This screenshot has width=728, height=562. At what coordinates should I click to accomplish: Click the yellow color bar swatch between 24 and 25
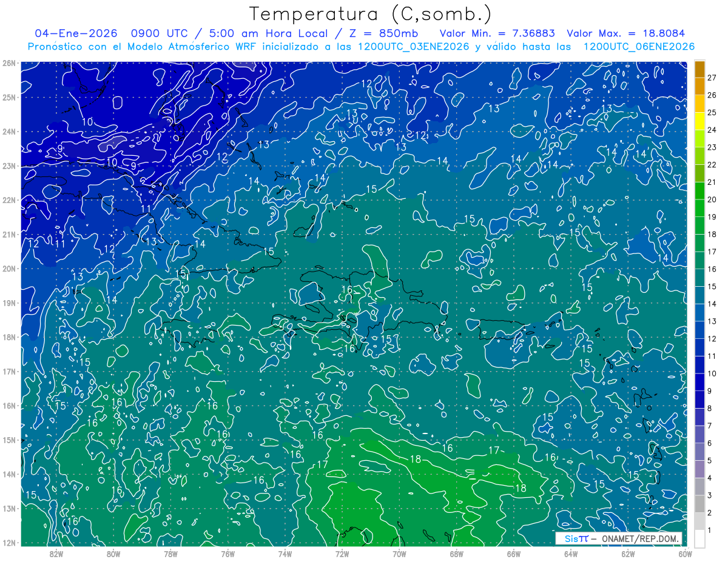click(699, 121)
